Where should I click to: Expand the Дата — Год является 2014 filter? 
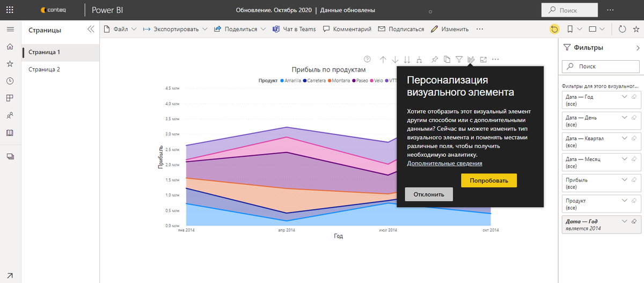click(x=624, y=221)
